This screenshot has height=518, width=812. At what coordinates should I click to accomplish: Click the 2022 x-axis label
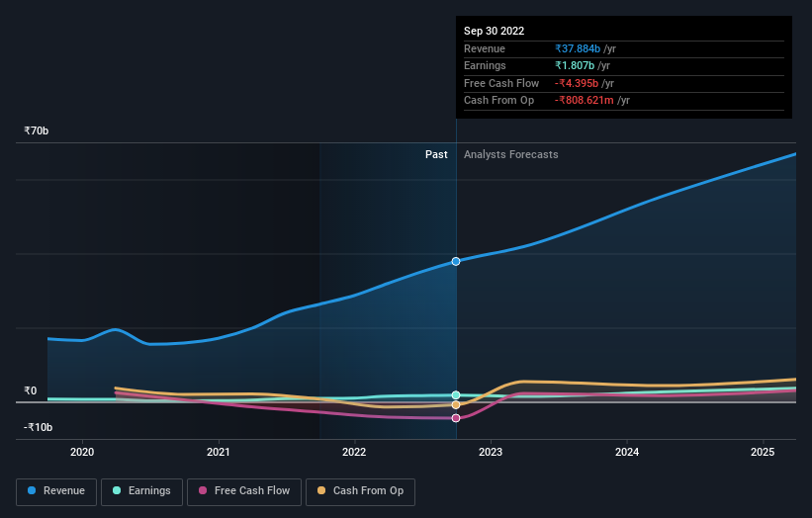(354, 452)
